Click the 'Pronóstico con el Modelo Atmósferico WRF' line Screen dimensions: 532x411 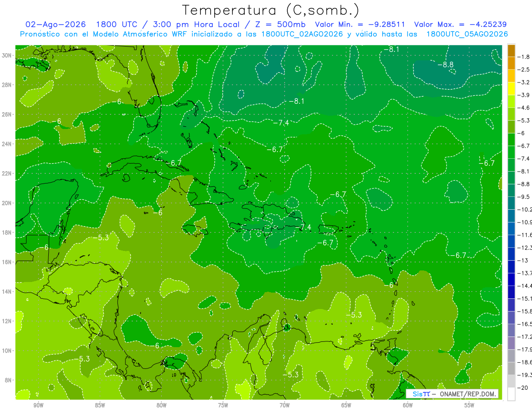coord(264,34)
